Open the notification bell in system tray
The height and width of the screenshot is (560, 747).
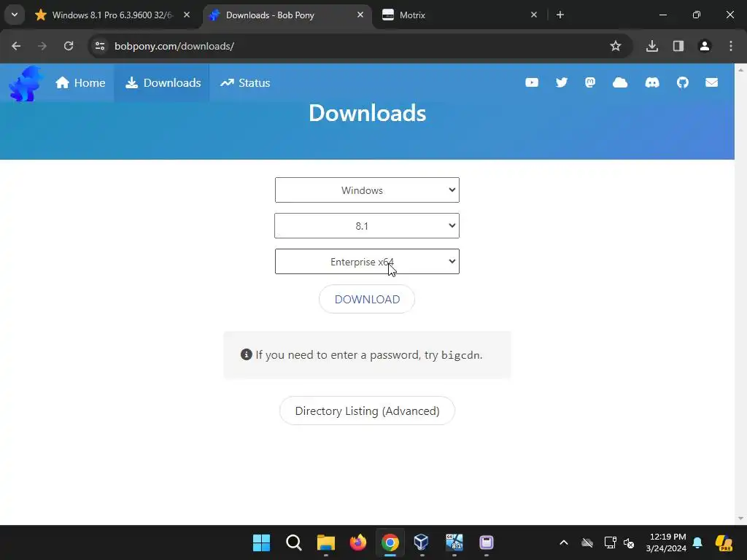click(x=697, y=542)
